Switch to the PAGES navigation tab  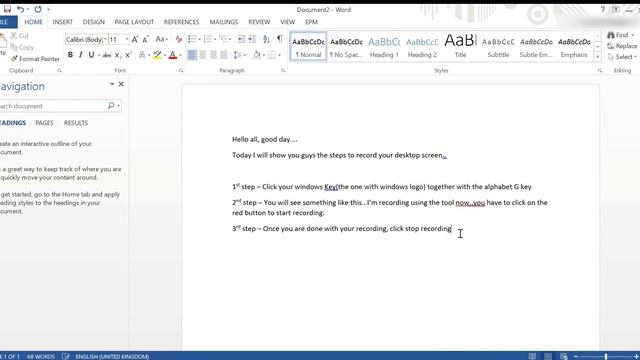pyautogui.click(x=44, y=123)
